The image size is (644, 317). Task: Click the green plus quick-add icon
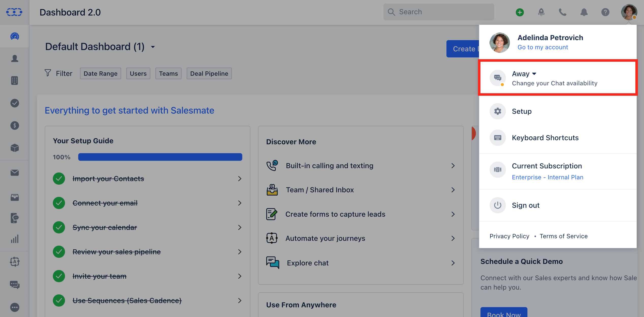tap(520, 12)
